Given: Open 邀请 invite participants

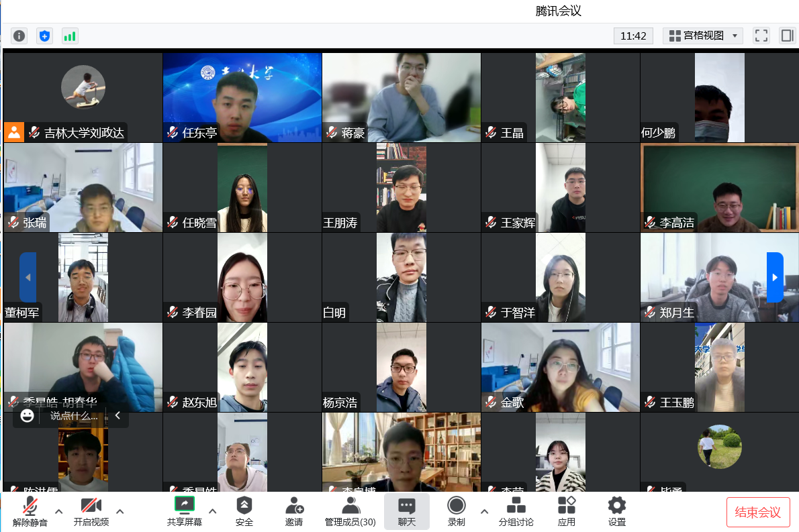Looking at the screenshot, I should (x=294, y=511).
